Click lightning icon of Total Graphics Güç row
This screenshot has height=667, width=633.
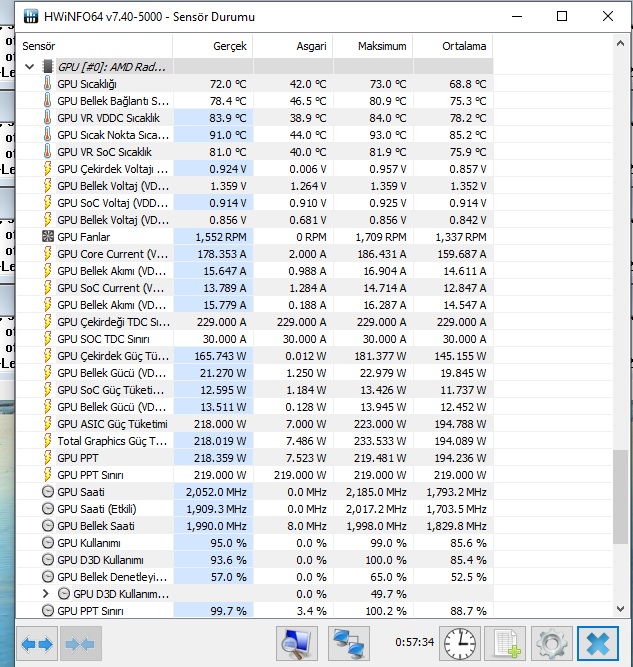pyautogui.click(x=48, y=441)
